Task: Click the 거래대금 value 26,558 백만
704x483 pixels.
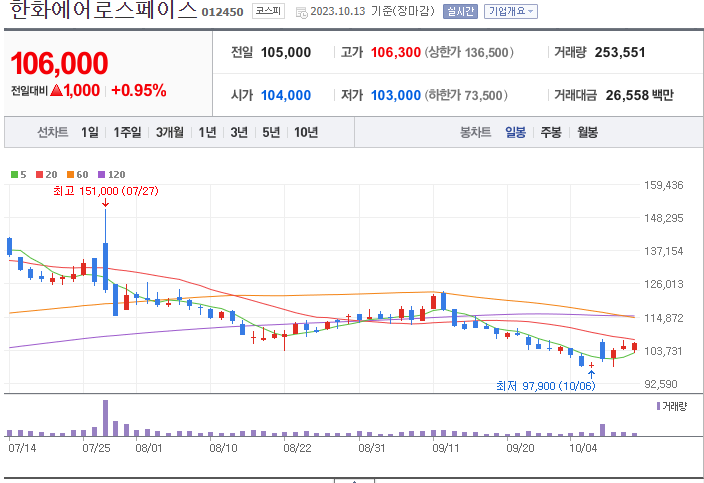Action: pyautogui.click(x=639, y=95)
